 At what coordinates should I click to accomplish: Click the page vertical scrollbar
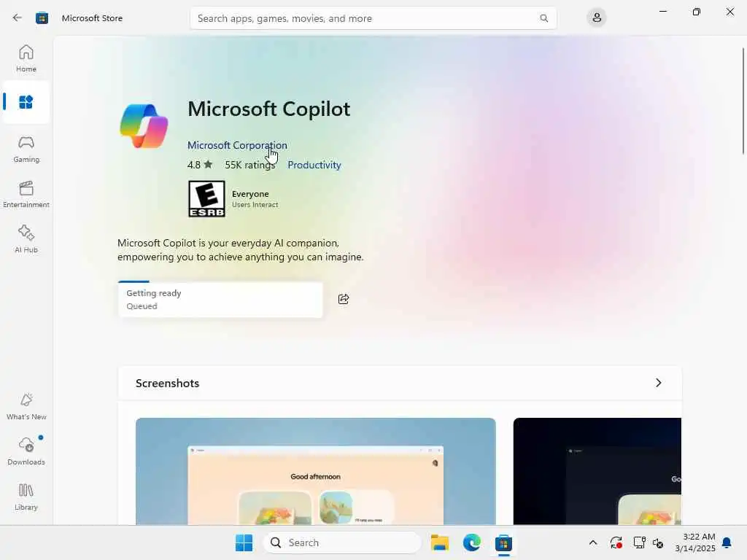click(x=743, y=101)
